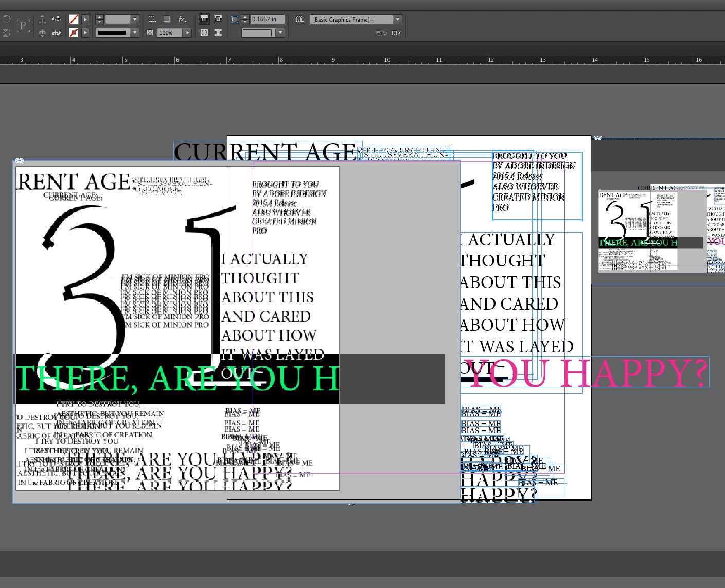
Task: Click the I'M SICK OF MINION PRO text
Action: point(165,301)
